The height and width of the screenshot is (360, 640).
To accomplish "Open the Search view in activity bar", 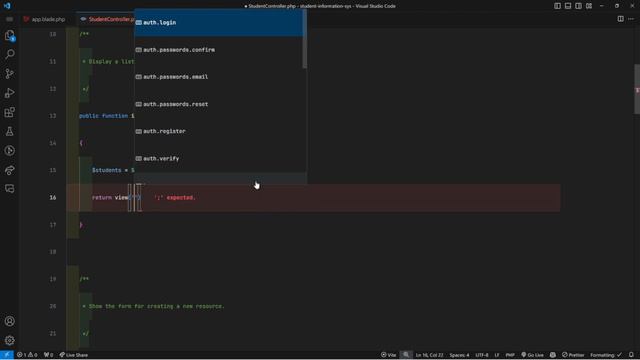I will pyautogui.click(x=9, y=54).
